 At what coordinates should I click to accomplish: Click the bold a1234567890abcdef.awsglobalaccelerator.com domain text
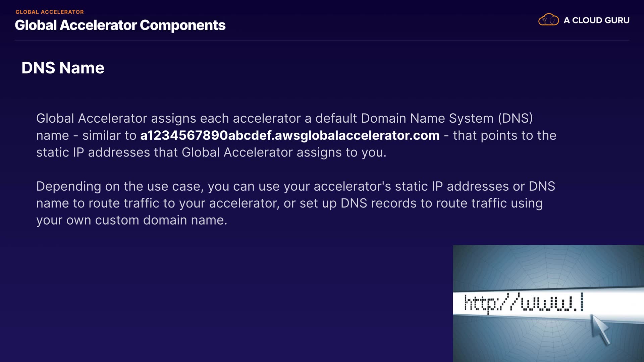tap(290, 135)
